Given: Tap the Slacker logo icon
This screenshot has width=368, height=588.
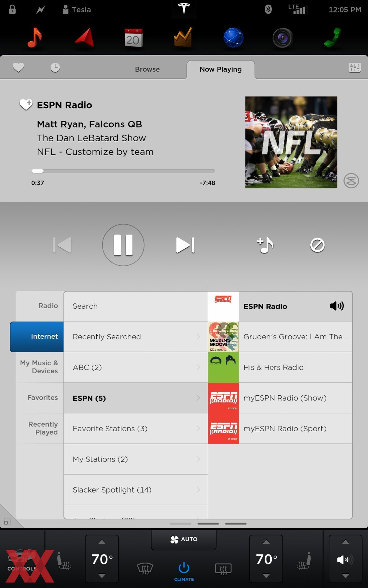Looking at the screenshot, I should click(351, 181).
